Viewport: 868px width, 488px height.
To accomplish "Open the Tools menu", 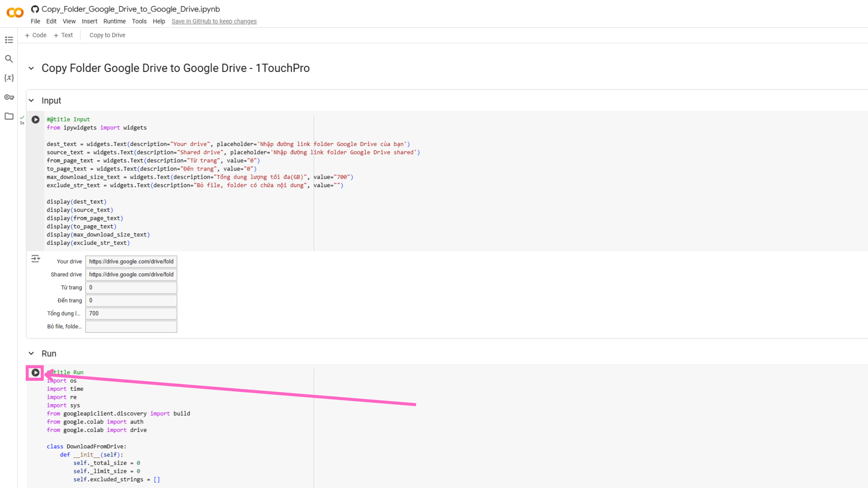I will point(139,21).
